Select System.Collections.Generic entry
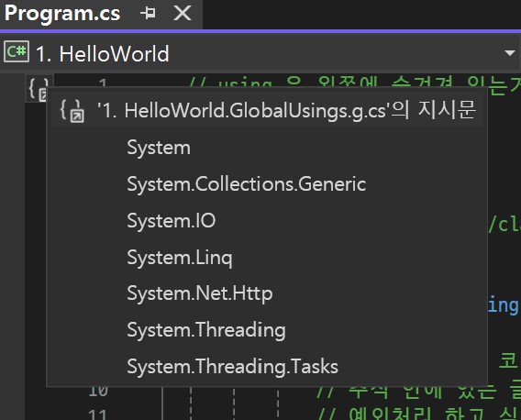The image size is (521, 420). click(246, 184)
